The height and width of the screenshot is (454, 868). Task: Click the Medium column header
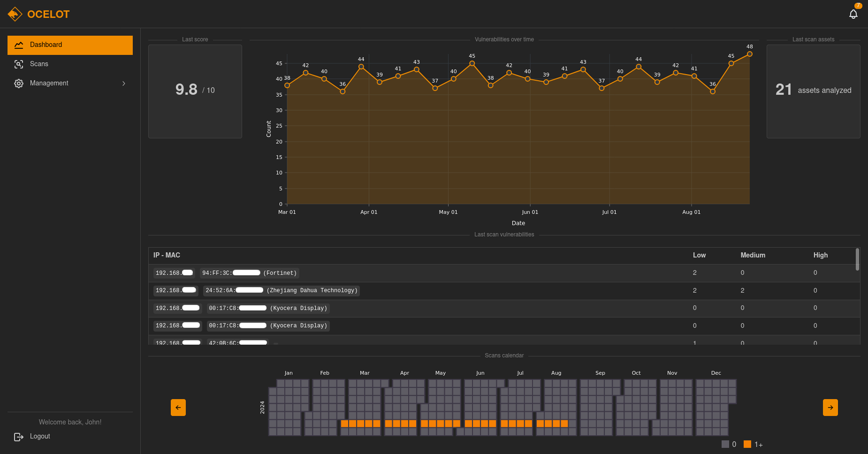click(x=753, y=255)
